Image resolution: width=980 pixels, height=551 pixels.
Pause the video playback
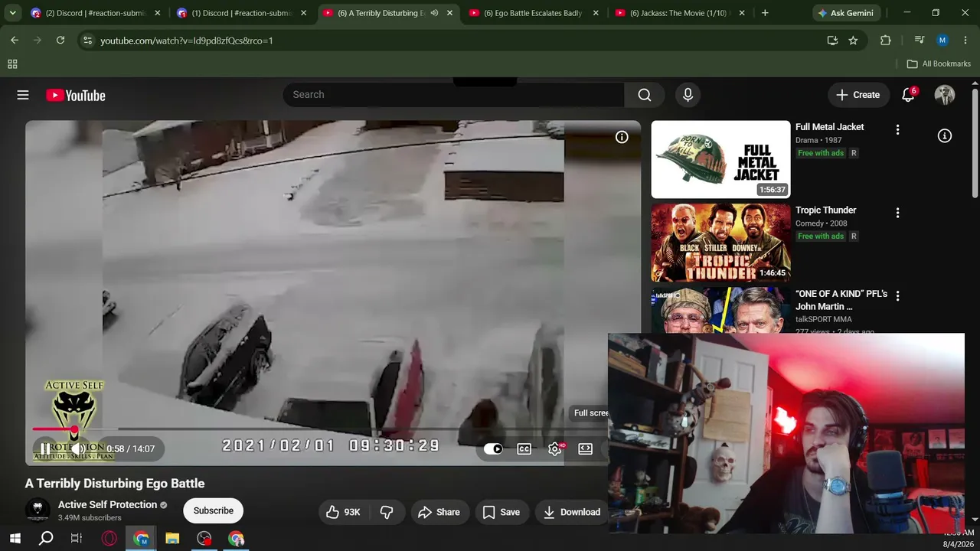(x=46, y=448)
